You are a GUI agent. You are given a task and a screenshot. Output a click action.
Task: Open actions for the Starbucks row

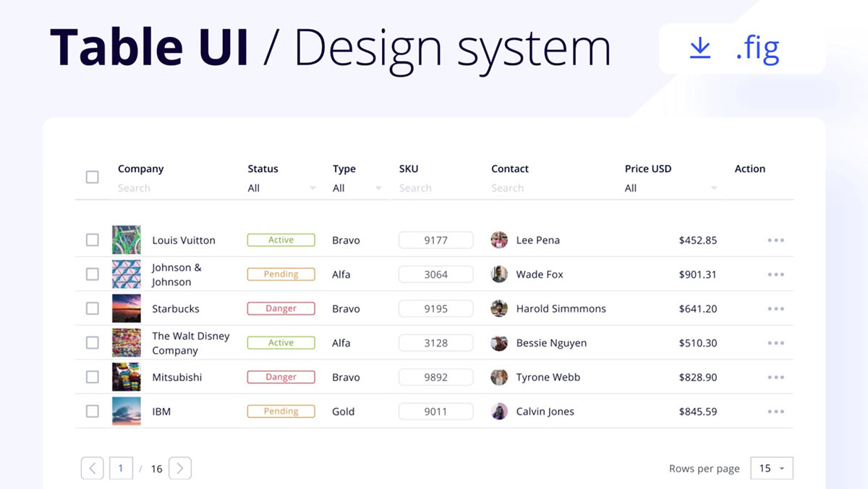775,308
